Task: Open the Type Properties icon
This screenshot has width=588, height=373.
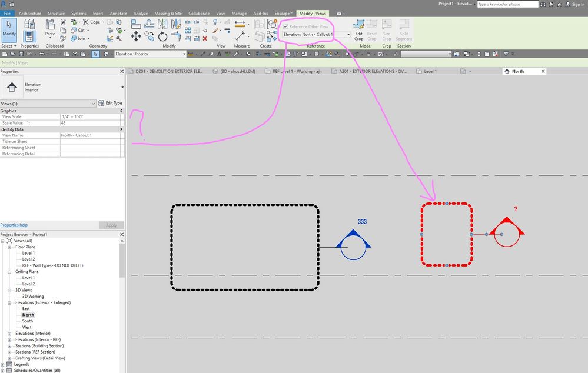Action: pyautogui.click(x=29, y=25)
